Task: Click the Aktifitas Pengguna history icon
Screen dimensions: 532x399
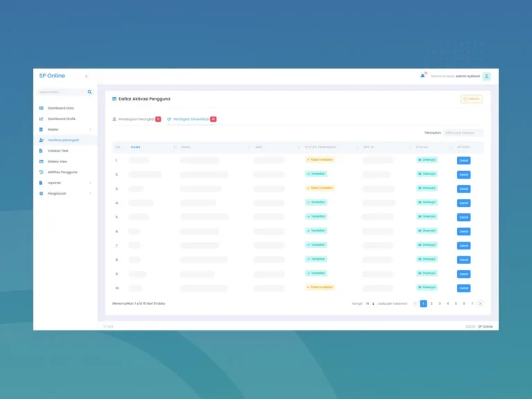Action: (x=41, y=172)
